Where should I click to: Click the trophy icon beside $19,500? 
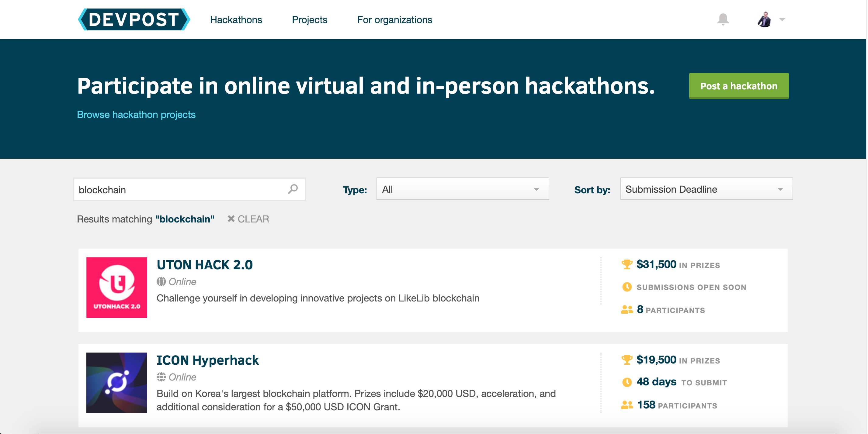627,360
